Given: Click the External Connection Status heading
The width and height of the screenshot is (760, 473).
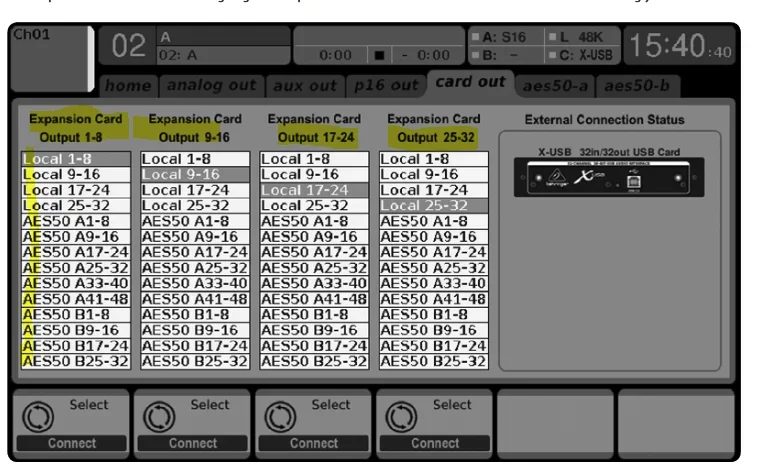Looking at the screenshot, I should (x=604, y=120).
